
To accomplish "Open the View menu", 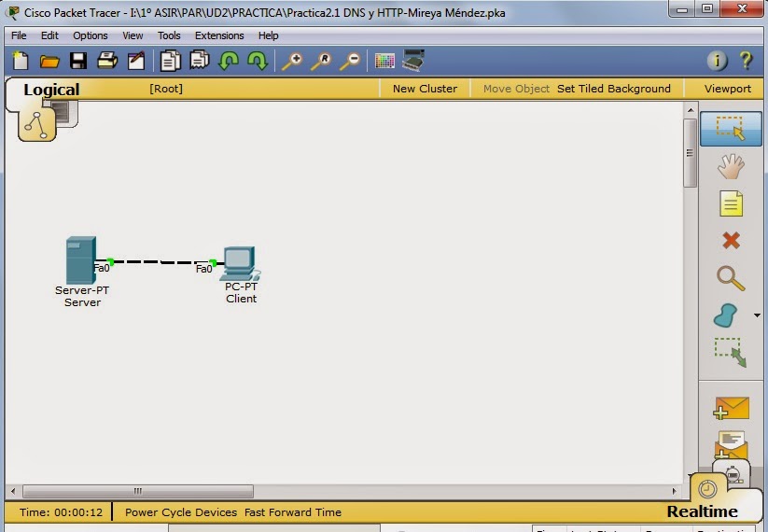I will (133, 35).
